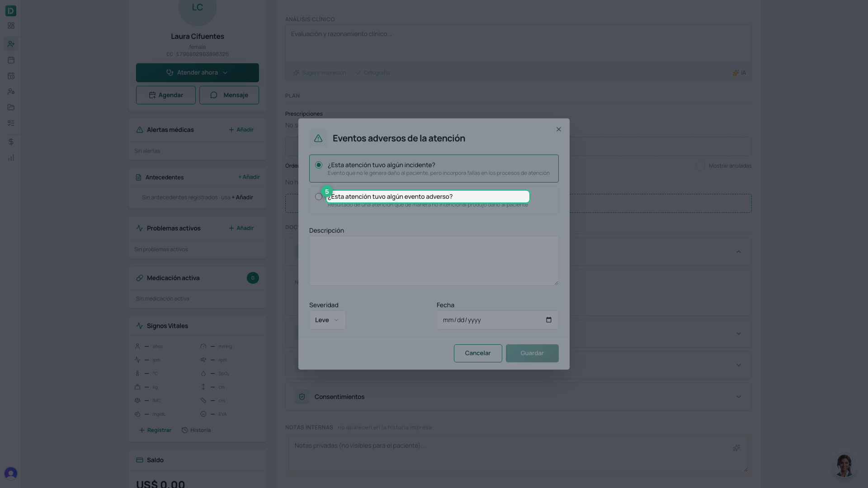Viewport: 868px width, 488px height.
Task: Open the calendar picker icon in Fecha
Action: [549, 320]
